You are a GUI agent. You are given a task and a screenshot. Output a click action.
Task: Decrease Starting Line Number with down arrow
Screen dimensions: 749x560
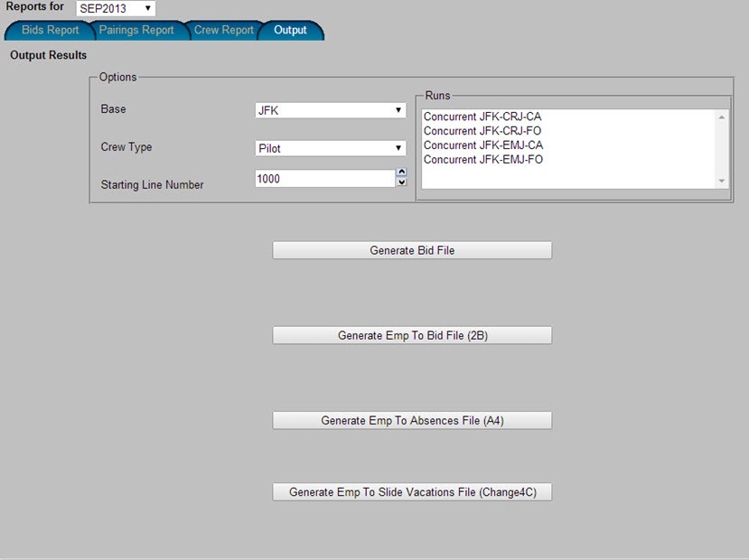click(402, 182)
